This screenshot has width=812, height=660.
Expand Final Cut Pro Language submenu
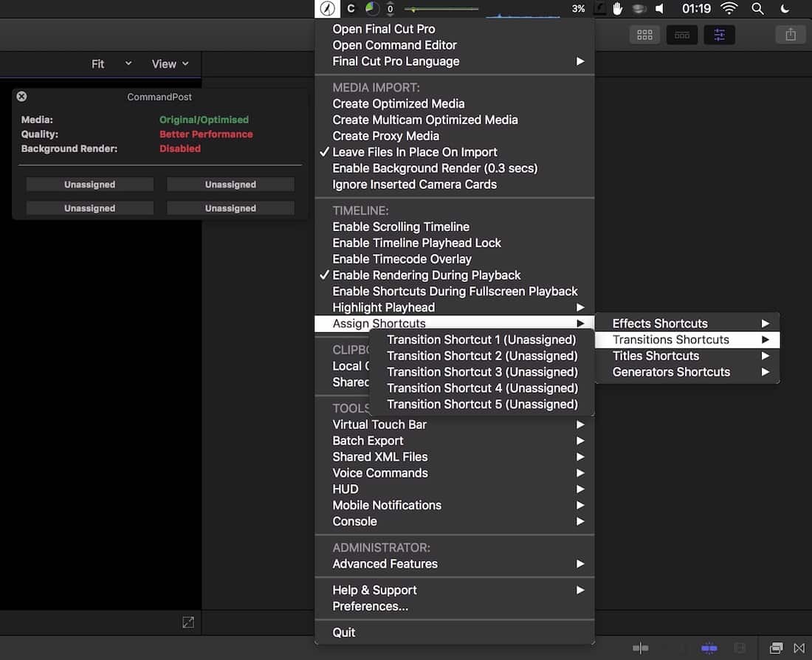[455, 61]
